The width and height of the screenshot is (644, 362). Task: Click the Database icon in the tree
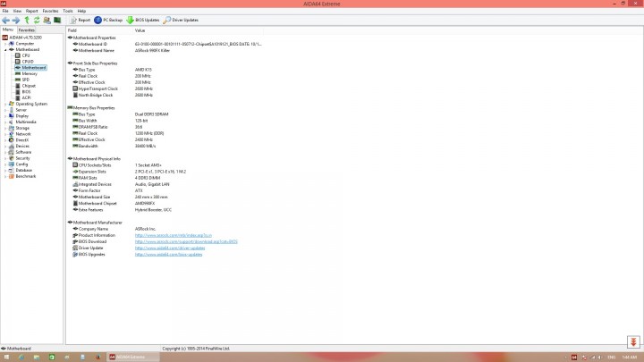11,171
